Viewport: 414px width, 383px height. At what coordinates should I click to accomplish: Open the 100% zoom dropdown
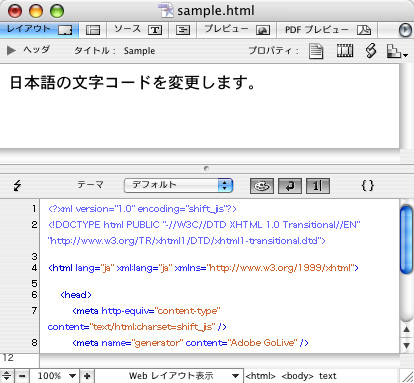tap(55, 376)
